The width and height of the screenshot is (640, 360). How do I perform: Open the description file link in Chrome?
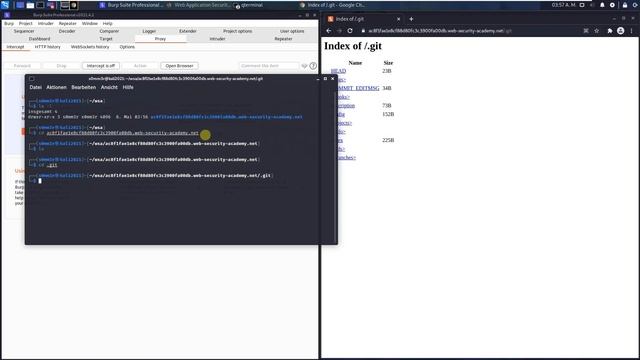click(x=346, y=105)
